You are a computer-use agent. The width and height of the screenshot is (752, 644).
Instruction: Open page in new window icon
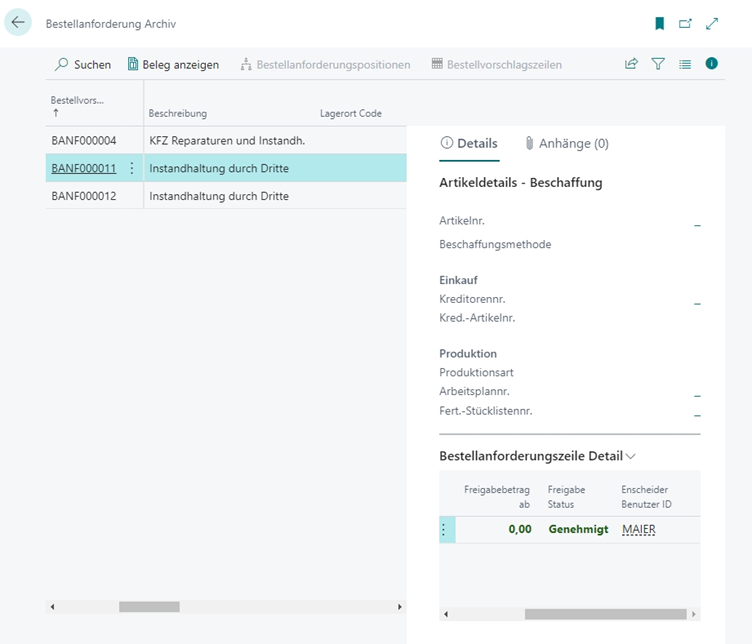point(685,23)
